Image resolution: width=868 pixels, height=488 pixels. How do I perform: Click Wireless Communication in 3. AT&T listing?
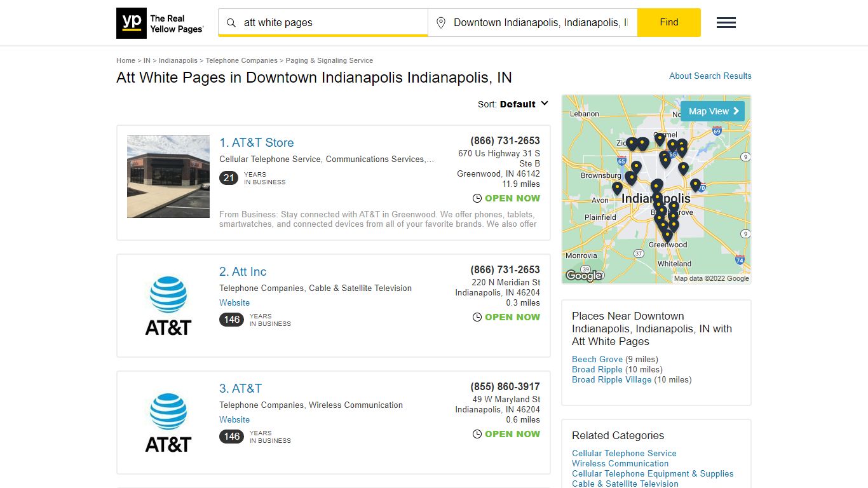[356, 405]
